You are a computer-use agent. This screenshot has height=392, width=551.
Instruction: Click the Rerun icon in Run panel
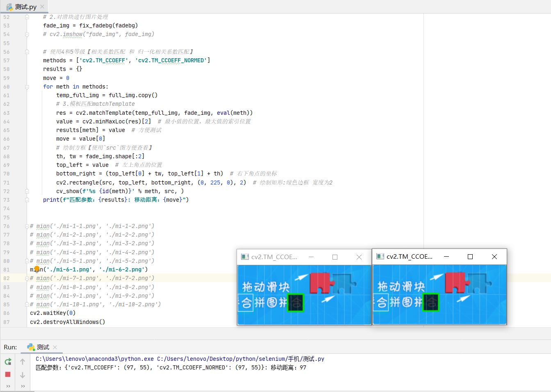(x=8, y=362)
